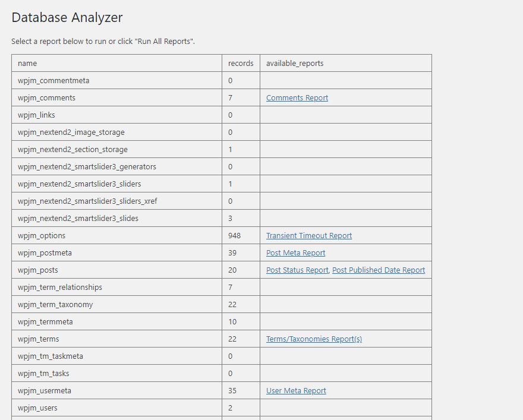Run the User Meta Report

296,391
